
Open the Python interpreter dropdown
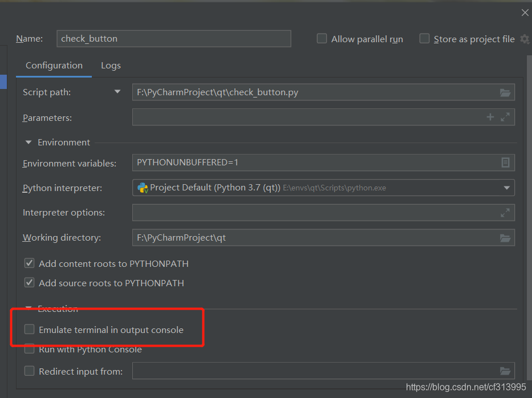tap(506, 188)
